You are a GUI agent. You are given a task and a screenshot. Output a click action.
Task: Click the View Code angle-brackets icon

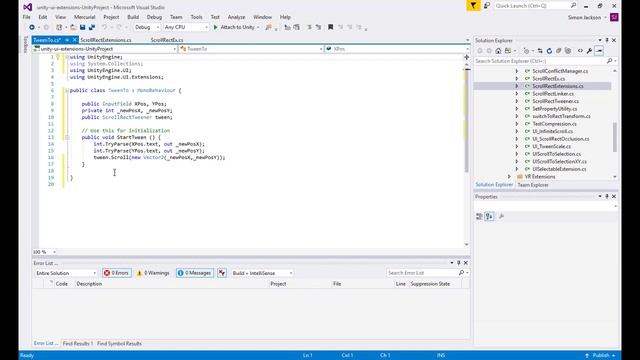pyautogui.click(x=580, y=51)
